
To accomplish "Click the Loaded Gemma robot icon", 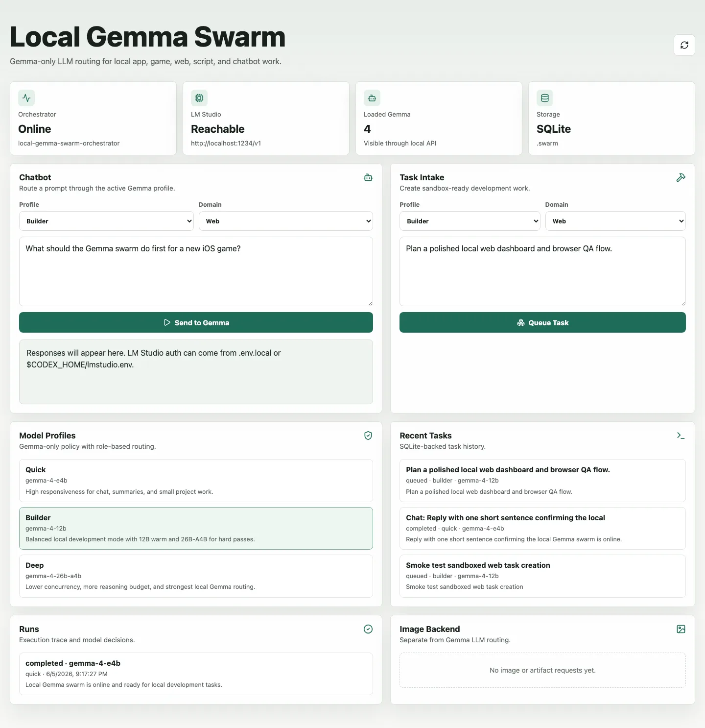I will pyautogui.click(x=372, y=98).
